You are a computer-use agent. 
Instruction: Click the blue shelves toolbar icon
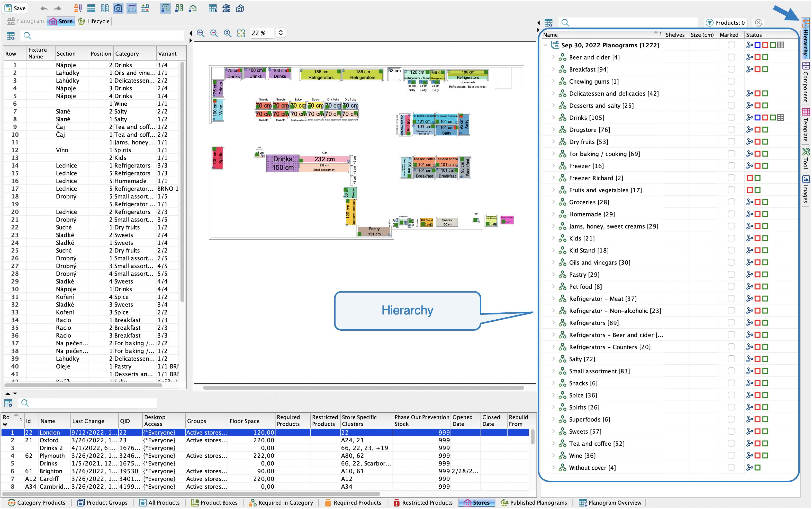point(91,8)
